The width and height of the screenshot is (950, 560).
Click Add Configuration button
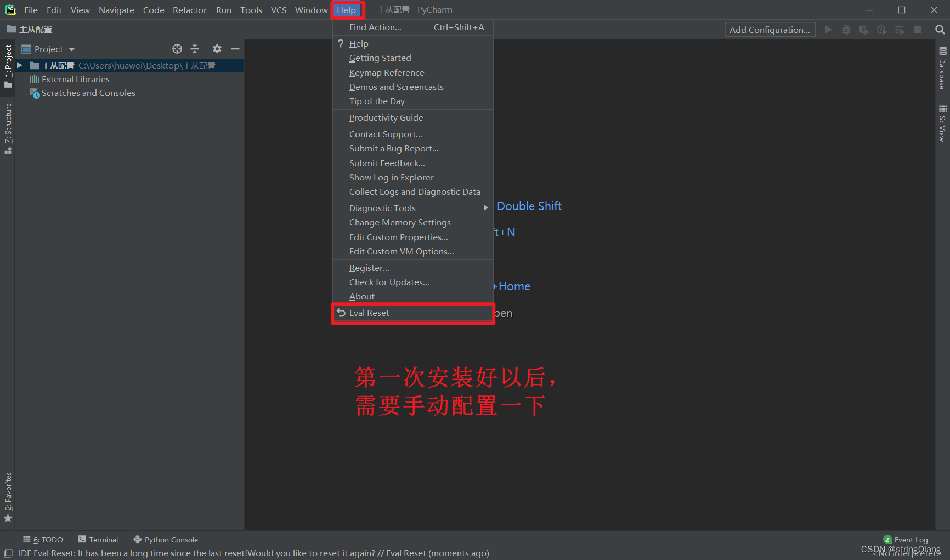pyautogui.click(x=770, y=30)
